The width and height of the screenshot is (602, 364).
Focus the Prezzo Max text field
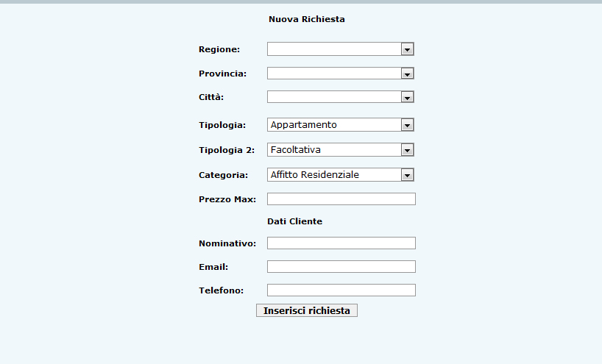[341, 199]
